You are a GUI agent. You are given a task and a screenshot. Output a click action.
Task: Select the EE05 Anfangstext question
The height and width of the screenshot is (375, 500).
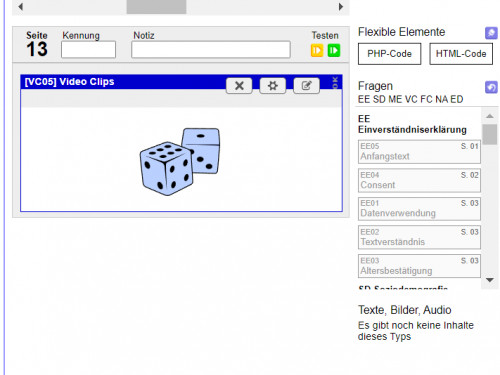click(x=419, y=152)
